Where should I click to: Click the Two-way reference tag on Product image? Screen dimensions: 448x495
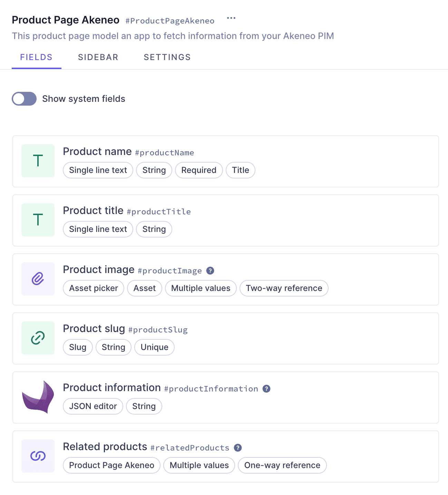tap(284, 288)
